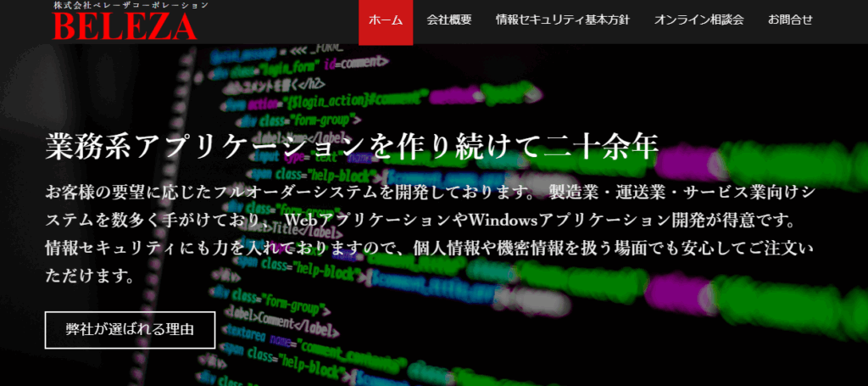
Task: Navigate to the お問合せ page
Action: (x=790, y=20)
